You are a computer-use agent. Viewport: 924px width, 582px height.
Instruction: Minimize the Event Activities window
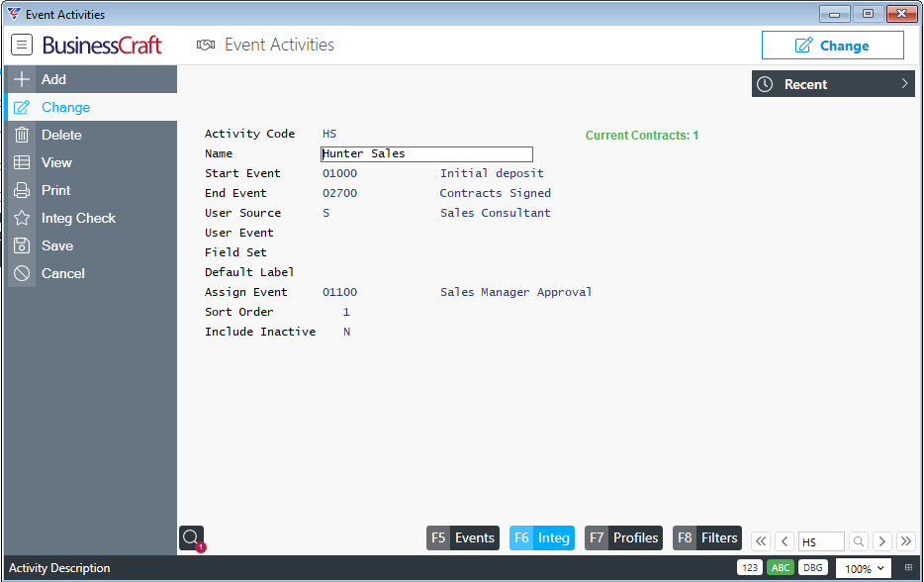[834, 14]
